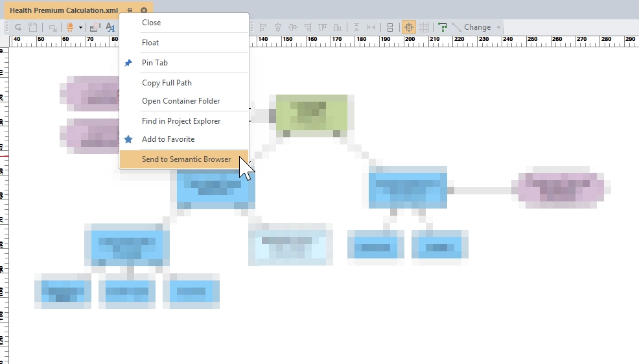Align selected shapes to bottom
The height and width of the screenshot is (364, 639).
click(x=338, y=27)
